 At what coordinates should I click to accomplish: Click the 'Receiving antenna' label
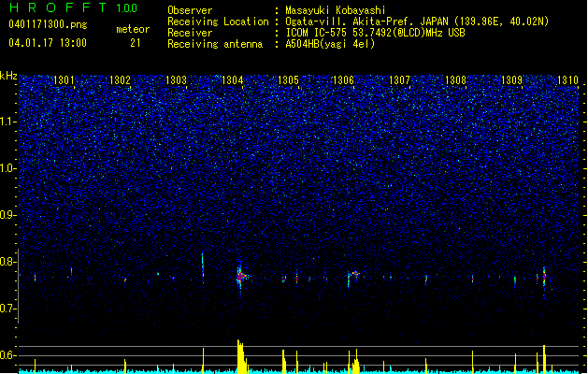(215, 44)
